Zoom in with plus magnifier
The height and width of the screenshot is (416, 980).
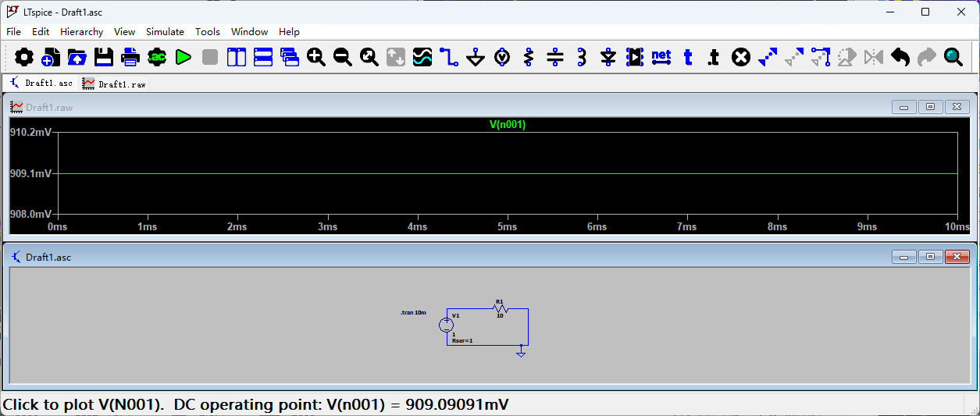tap(316, 57)
